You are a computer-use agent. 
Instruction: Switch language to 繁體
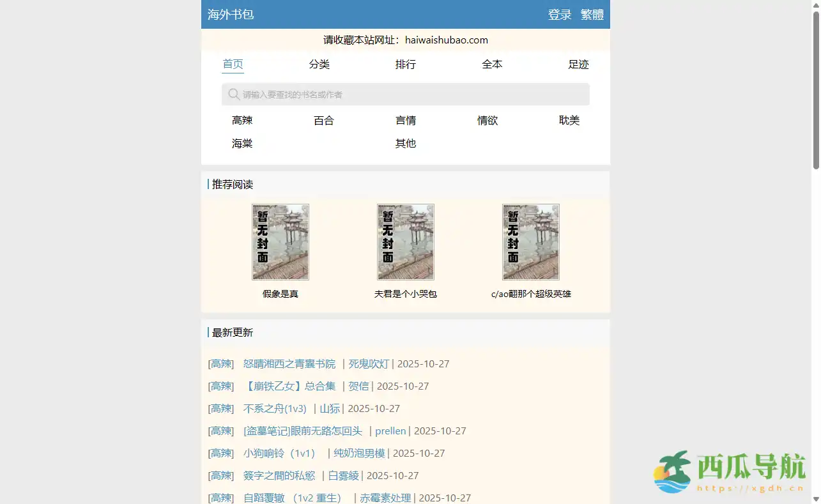click(592, 14)
